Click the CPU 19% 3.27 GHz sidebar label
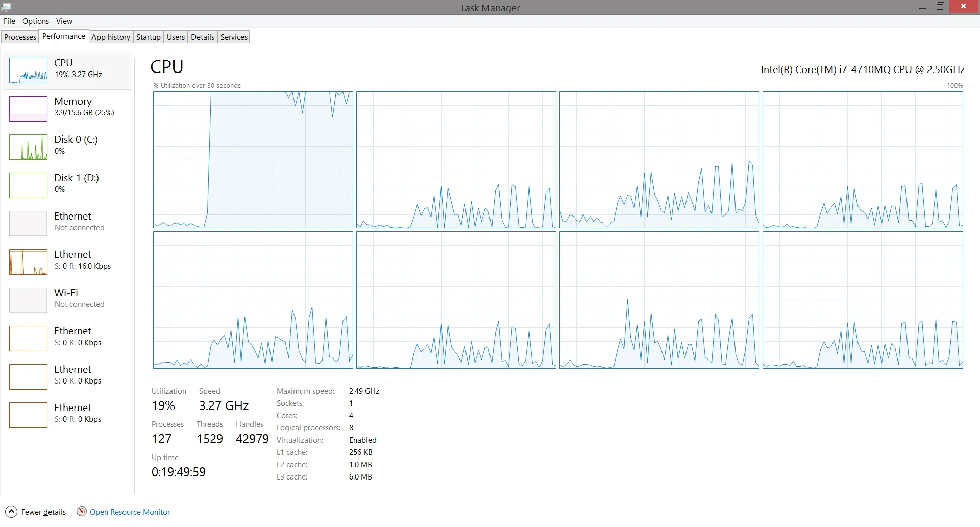Screen dimensions: 980x527 [x=79, y=68]
